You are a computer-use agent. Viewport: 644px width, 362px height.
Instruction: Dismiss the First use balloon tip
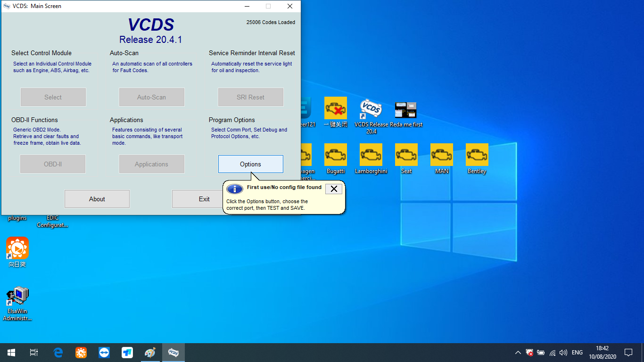334,189
